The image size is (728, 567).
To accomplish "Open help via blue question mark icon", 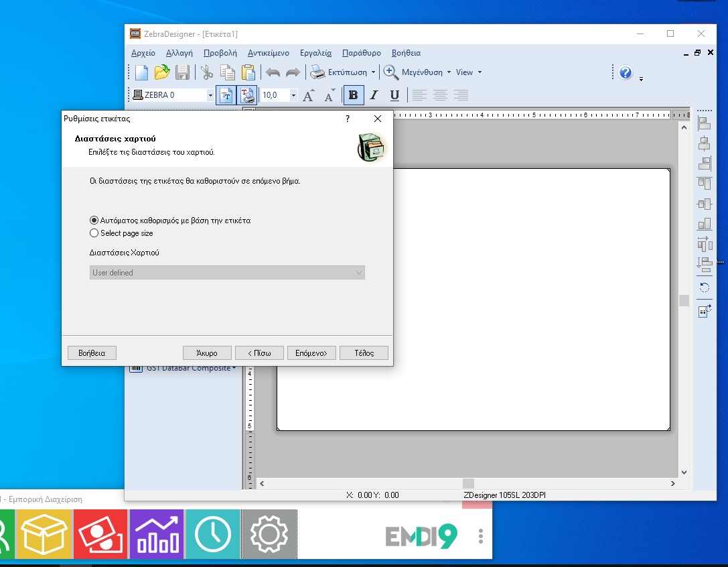I will coord(626,72).
